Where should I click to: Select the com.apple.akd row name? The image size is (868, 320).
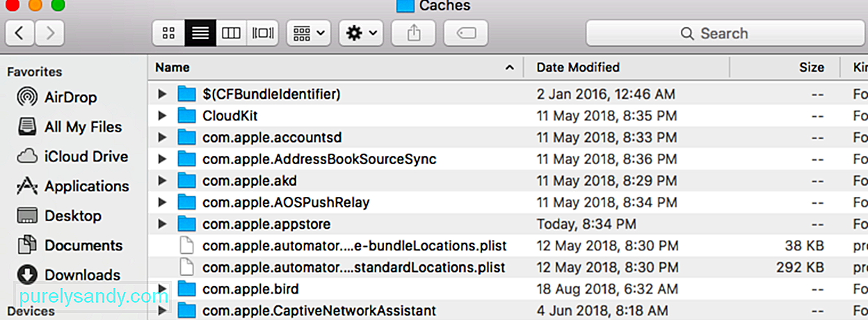pos(250,181)
